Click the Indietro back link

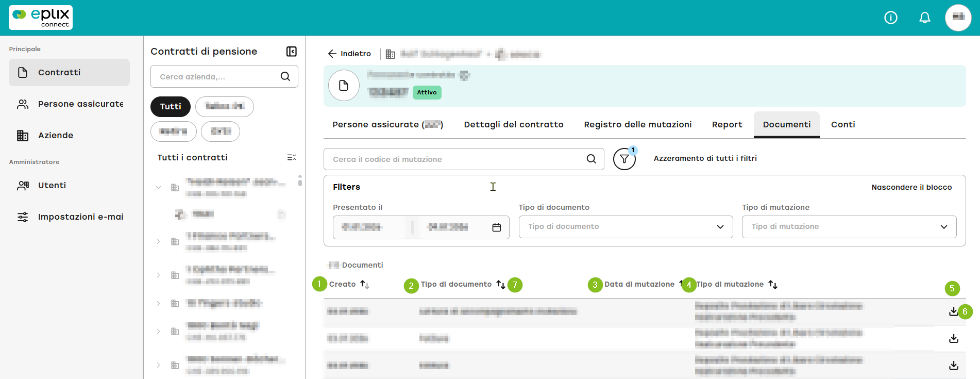349,54
